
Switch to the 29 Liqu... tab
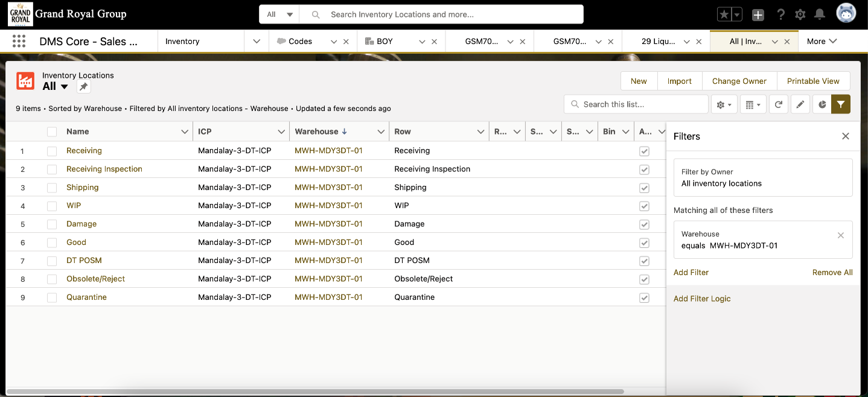point(657,42)
